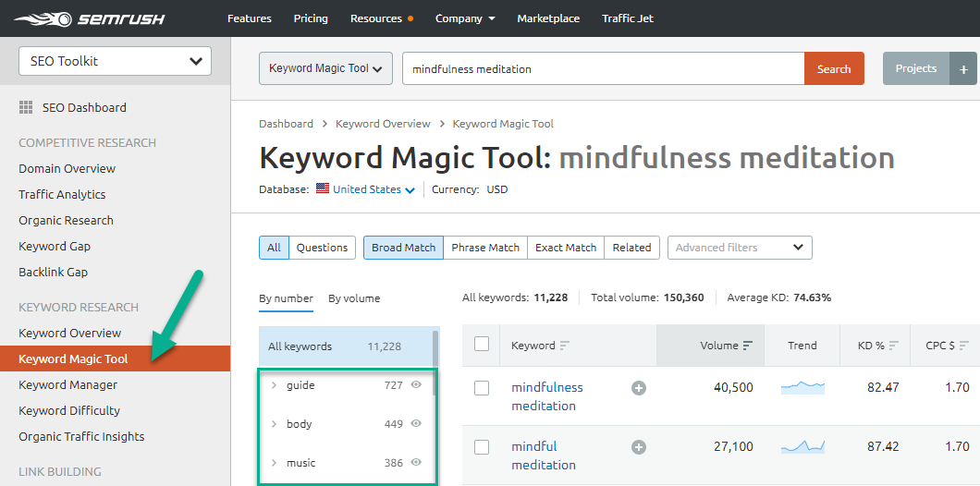The height and width of the screenshot is (486, 980).
Task: Select the 'All keywords 11,228' group row
Action: 346,346
